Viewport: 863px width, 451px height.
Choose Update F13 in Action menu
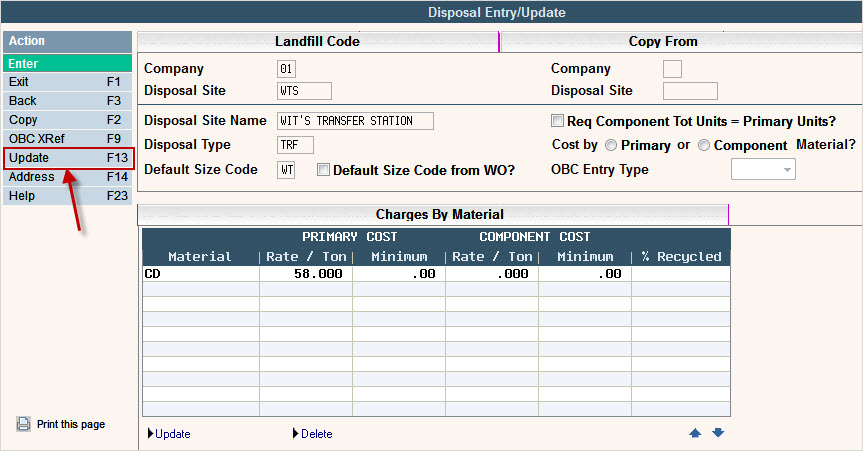(x=68, y=158)
